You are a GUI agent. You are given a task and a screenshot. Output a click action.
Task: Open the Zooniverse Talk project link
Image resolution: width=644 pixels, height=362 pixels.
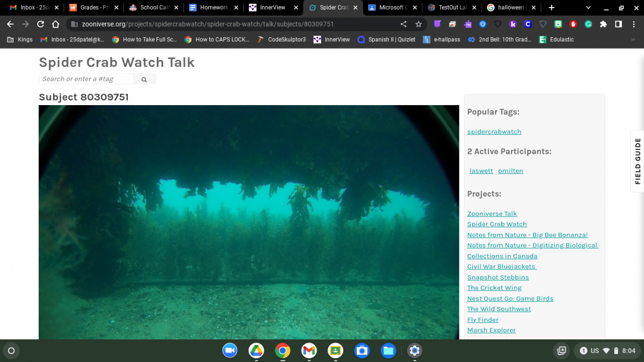click(x=492, y=214)
